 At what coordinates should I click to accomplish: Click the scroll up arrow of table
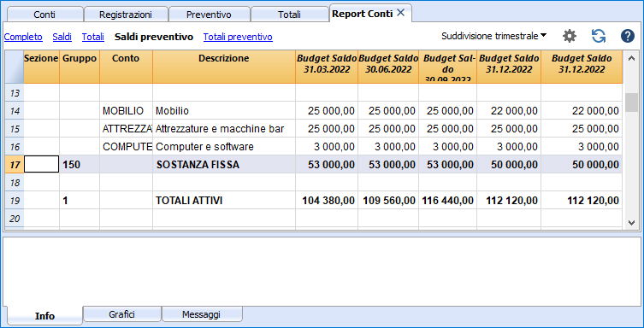(x=631, y=59)
